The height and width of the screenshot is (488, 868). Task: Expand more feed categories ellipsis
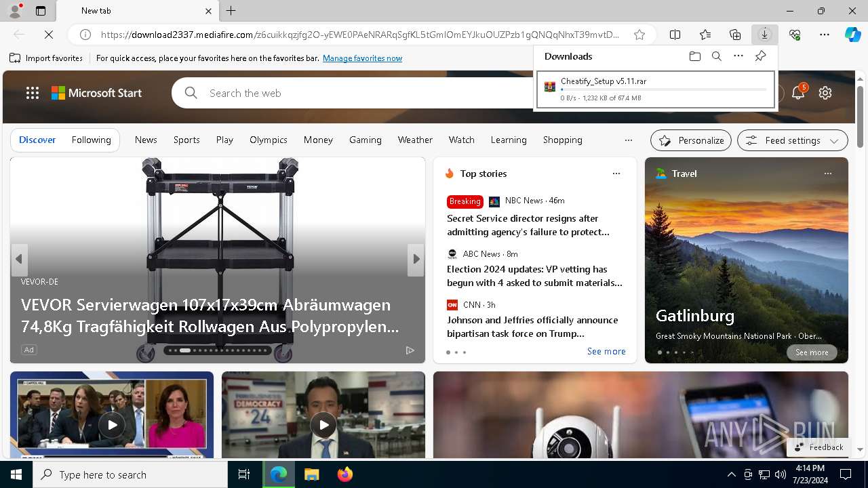[629, 140]
